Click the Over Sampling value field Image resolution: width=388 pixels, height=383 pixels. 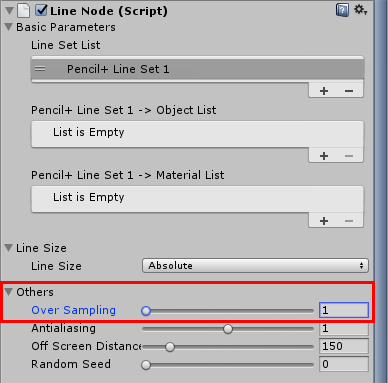(x=344, y=310)
